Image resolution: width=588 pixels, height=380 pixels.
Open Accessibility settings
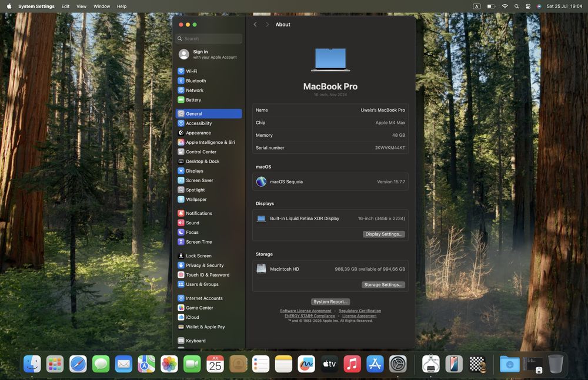click(209, 123)
